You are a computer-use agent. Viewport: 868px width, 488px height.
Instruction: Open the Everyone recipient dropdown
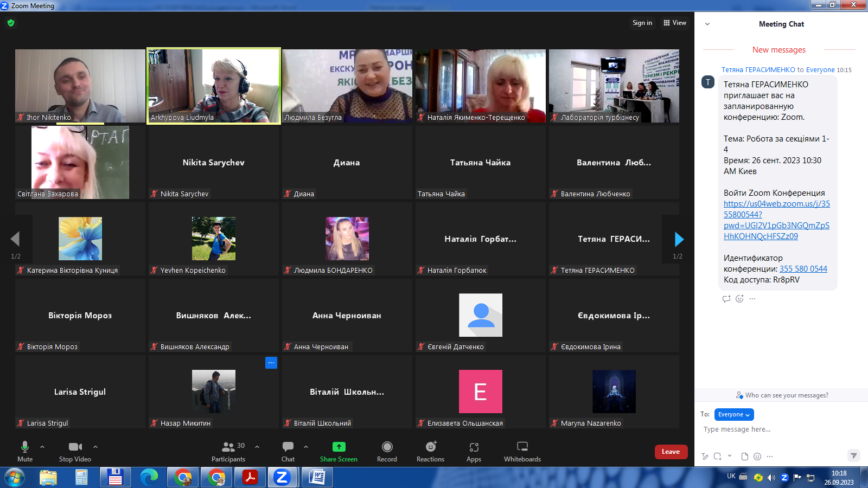pos(734,414)
